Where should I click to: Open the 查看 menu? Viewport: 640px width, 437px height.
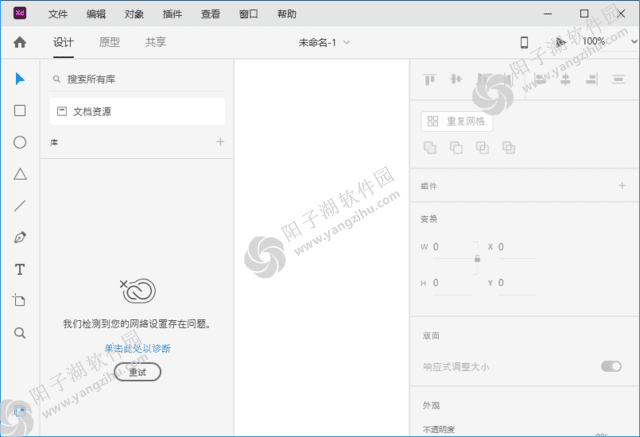click(210, 14)
